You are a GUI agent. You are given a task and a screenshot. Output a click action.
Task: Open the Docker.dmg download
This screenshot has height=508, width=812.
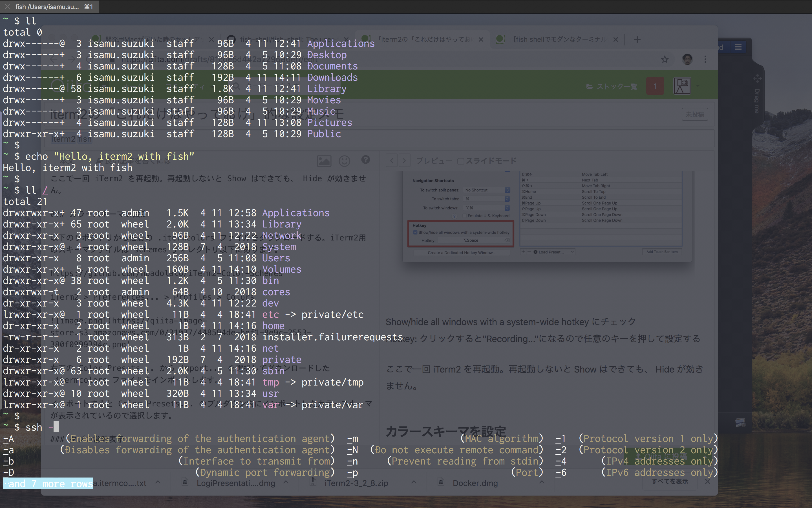pos(475,483)
